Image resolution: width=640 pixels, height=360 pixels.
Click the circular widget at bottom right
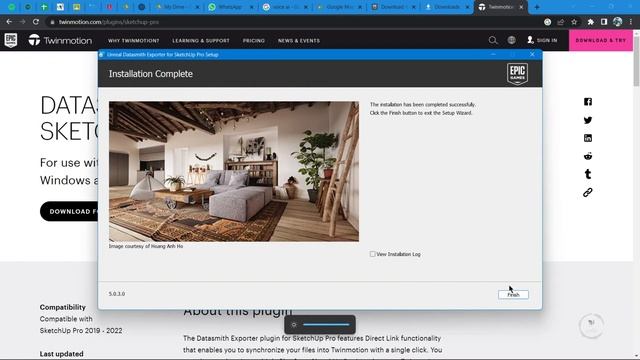coord(591,325)
